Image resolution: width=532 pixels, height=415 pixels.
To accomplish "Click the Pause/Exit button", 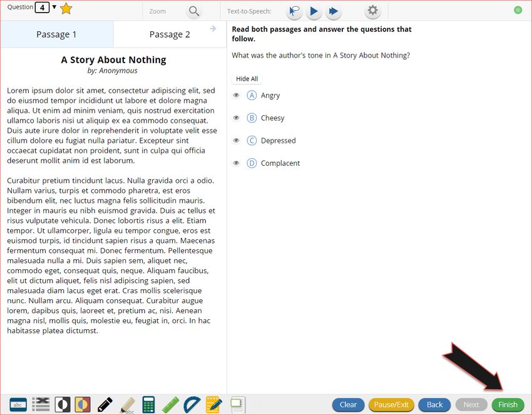I will point(391,404).
